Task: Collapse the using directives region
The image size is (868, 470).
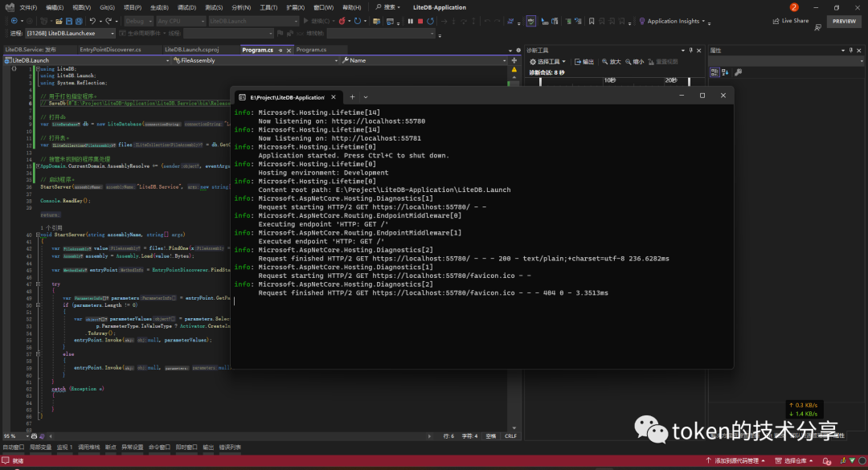Action: 38,69
